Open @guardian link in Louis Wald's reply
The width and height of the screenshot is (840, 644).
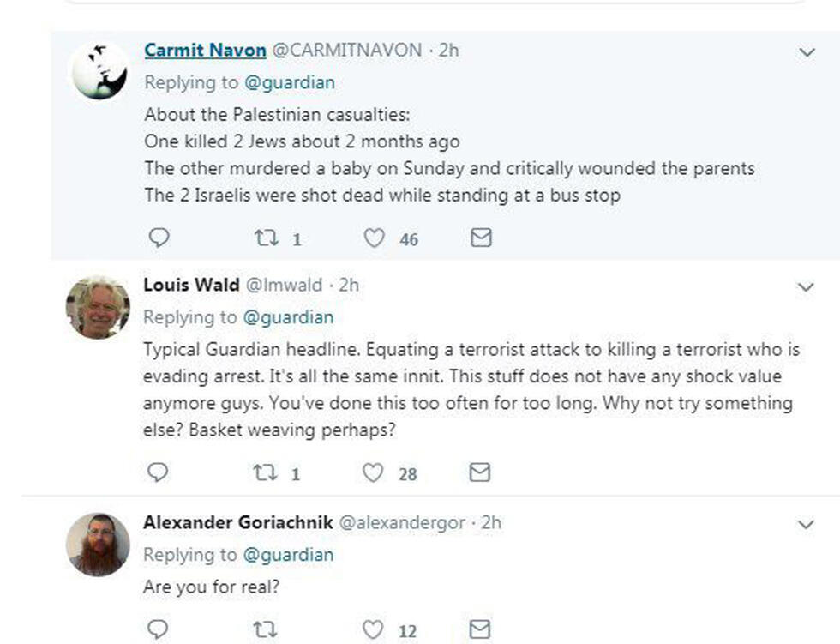pyautogui.click(x=288, y=317)
